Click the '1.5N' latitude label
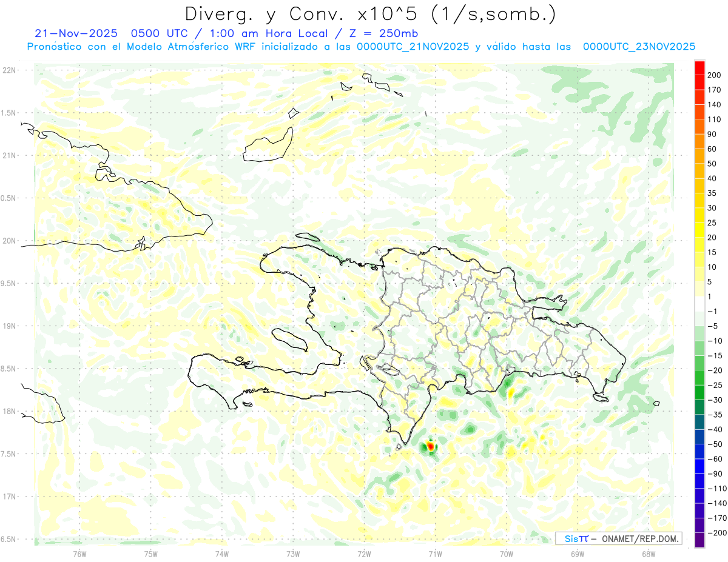Viewport: 728px width, 562px height. pos(8,113)
